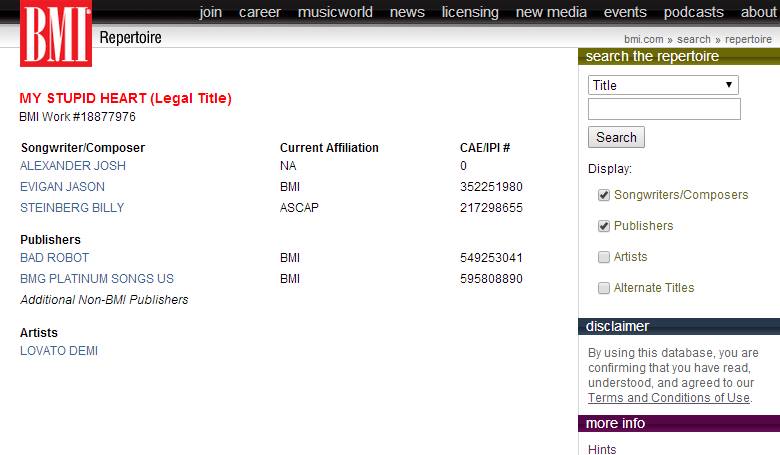Viewport: 780px width, 455px height.
Task: Open the about menu item
Action: click(759, 12)
